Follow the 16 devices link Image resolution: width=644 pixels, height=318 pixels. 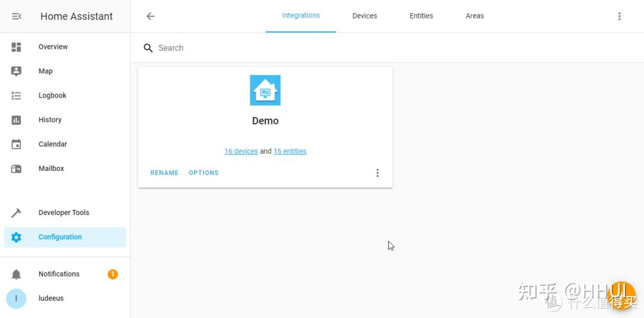(241, 151)
